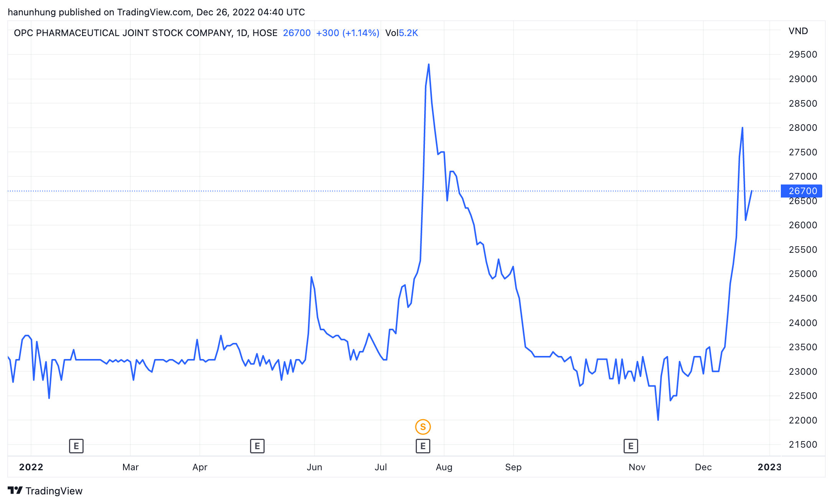833x504 pixels.
Task: Click the Sep label on the date axis
Action: [x=514, y=467]
